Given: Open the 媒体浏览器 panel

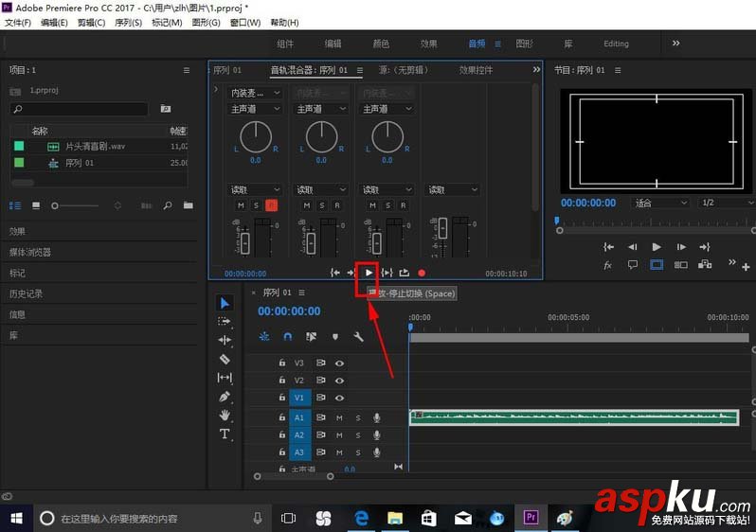Looking at the screenshot, I should point(30,252).
